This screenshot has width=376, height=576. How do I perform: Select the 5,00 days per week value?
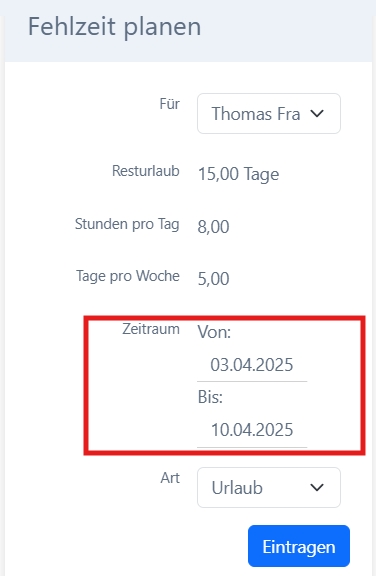pos(214,279)
